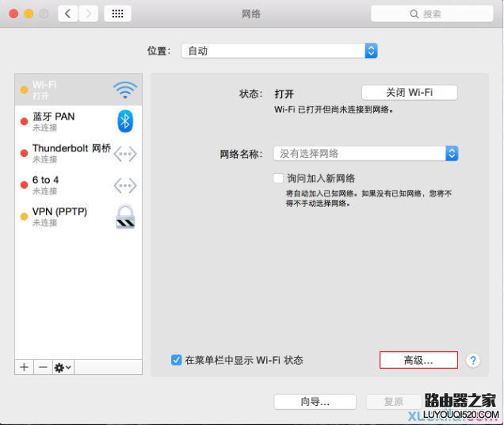Remove selected service with minus button
The image size is (504, 425).
pyautogui.click(x=43, y=367)
